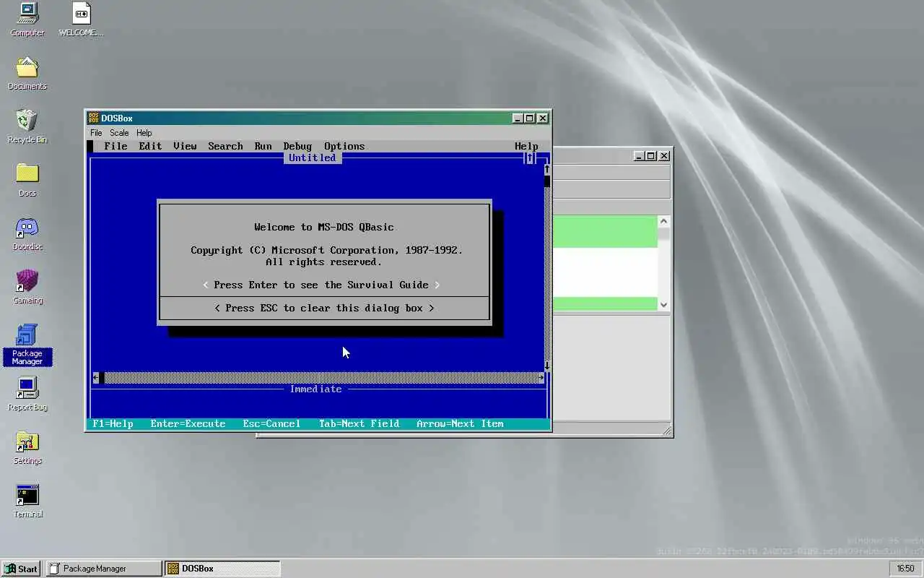The height and width of the screenshot is (578, 924).
Task: Select the Package Manager desktop icon
Action: point(27,345)
